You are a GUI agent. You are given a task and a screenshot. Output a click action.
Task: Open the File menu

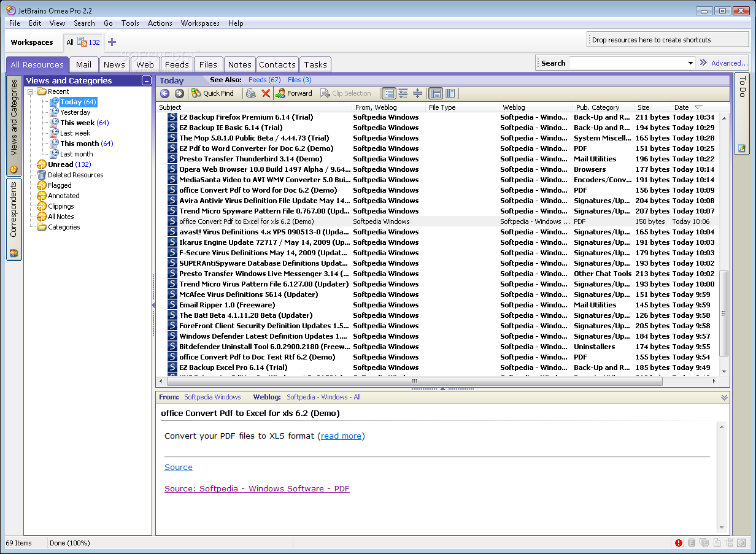tap(15, 23)
